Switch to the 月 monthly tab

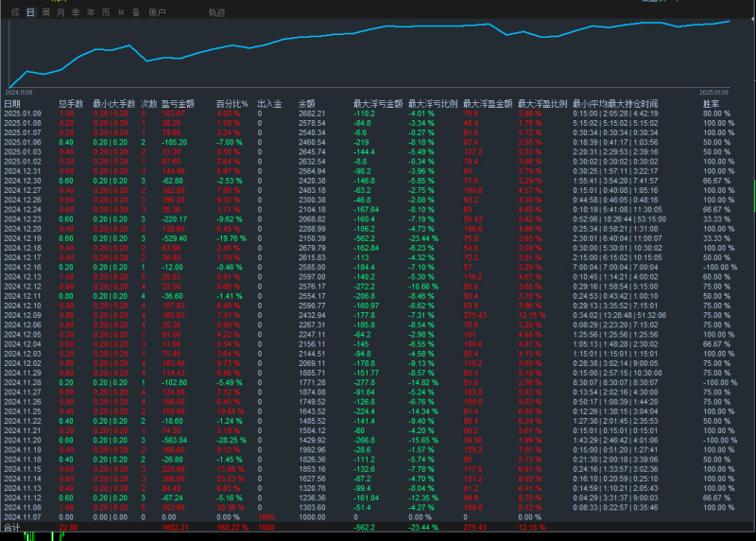60,13
